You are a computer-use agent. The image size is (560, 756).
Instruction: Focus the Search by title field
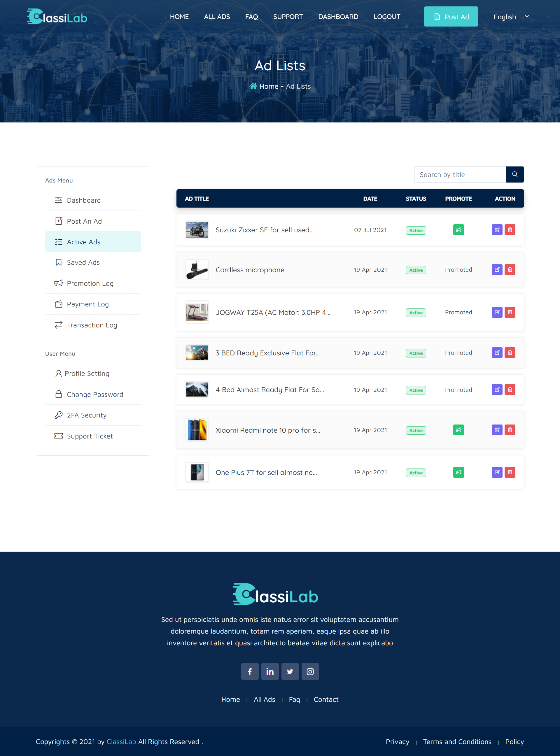pos(460,175)
